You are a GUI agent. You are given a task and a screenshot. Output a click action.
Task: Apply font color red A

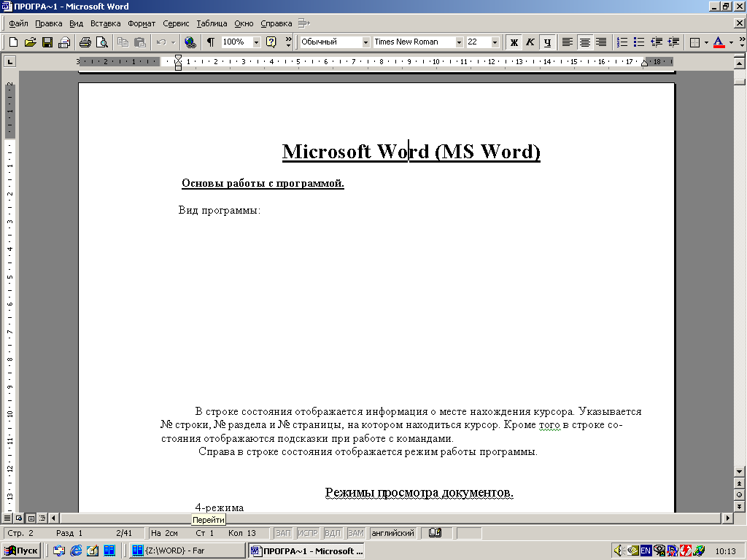[x=719, y=42]
